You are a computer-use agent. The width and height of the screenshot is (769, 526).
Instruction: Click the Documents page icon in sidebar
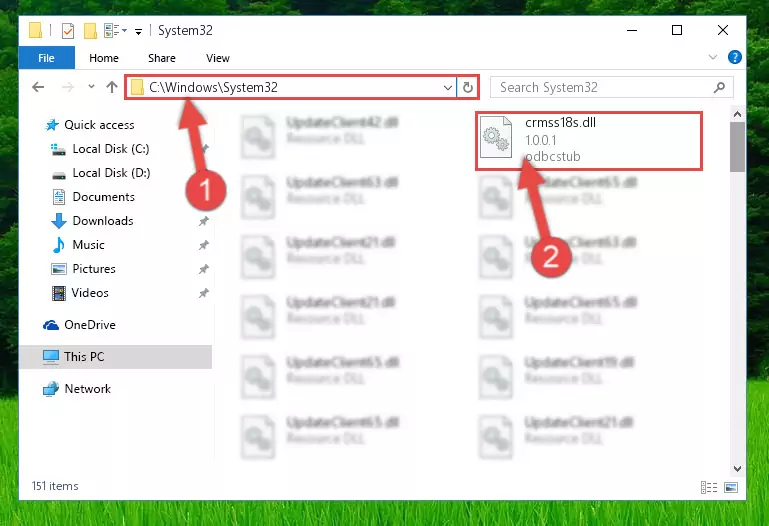click(59, 197)
